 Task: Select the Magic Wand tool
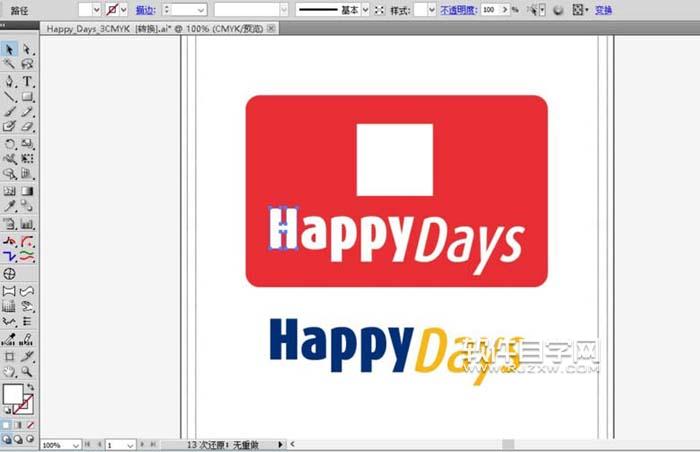pos(9,65)
